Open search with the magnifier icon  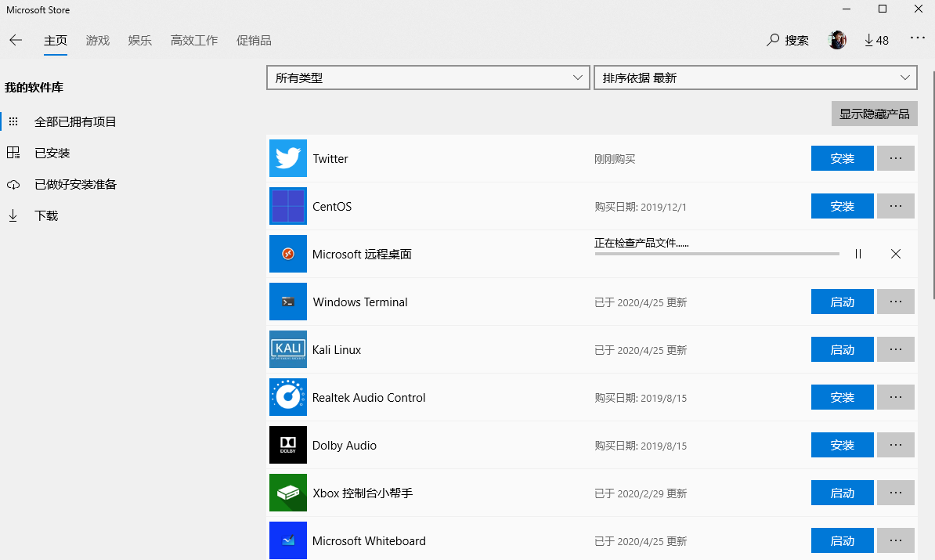773,40
